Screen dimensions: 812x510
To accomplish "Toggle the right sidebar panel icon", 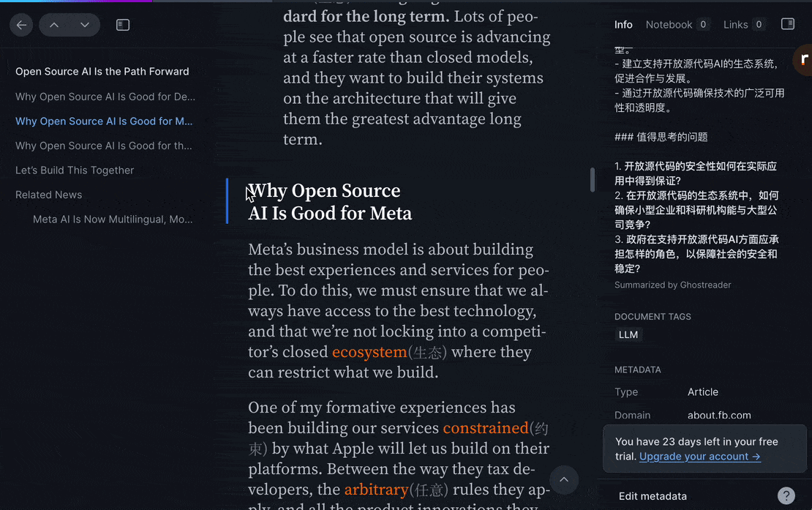I will (x=788, y=24).
